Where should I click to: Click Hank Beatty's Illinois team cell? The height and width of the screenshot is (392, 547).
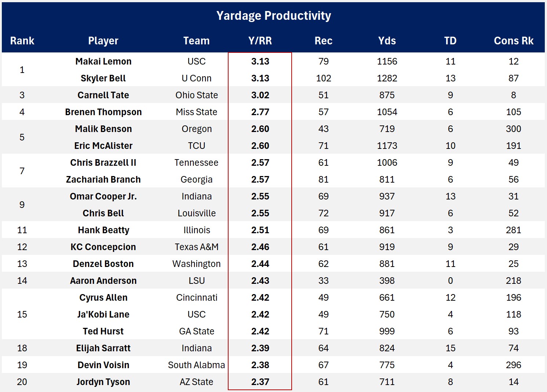click(x=196, y=230)
